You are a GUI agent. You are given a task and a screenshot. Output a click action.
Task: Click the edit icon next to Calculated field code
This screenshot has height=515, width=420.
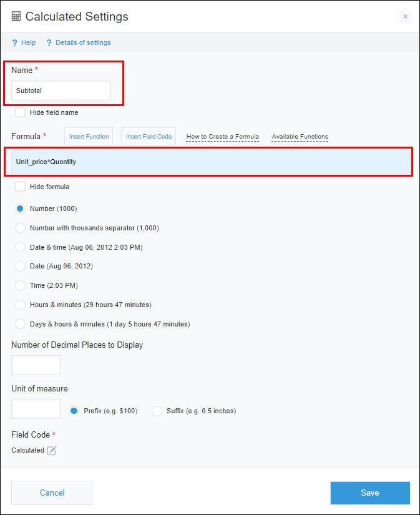[x=52, y=449]
